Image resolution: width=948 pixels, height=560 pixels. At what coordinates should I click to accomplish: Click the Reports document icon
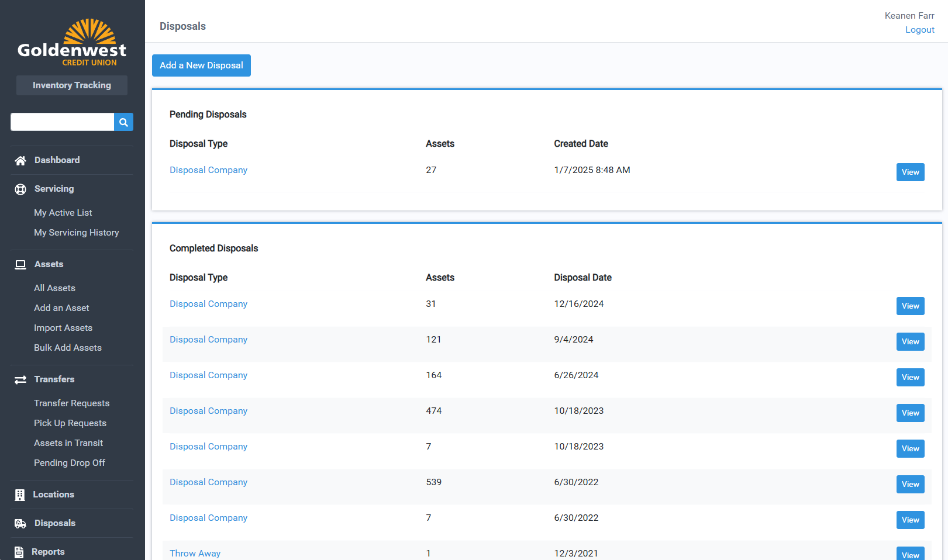point(19,552)
